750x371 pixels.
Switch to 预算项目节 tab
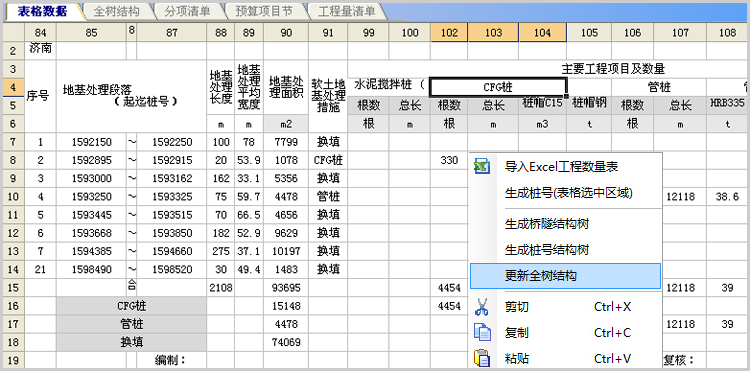pos(263,11)
